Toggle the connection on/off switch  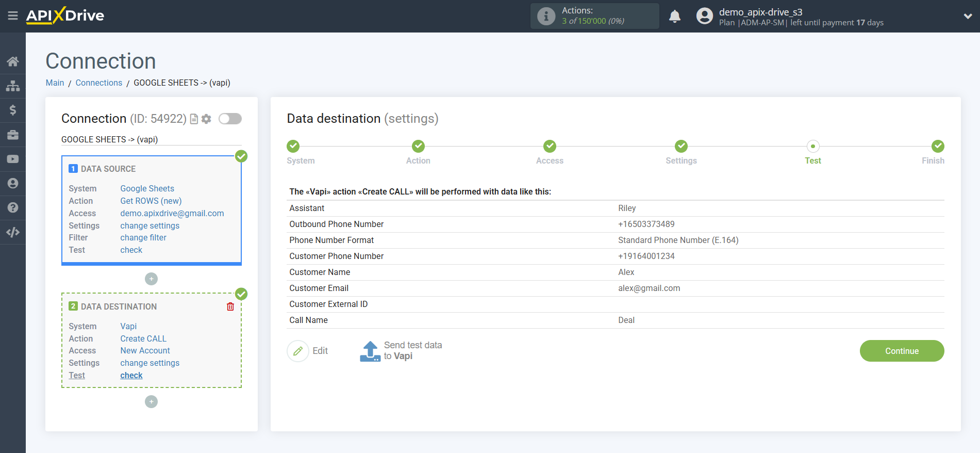click(230, 119)
